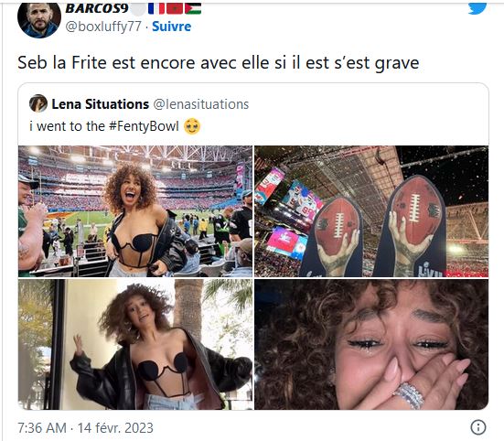
Task: Open the @boxluffy77 handle link
Action: (x=103, y=27)
